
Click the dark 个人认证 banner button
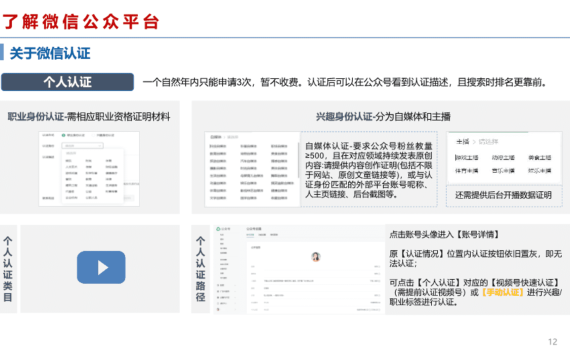click(67, 82)
